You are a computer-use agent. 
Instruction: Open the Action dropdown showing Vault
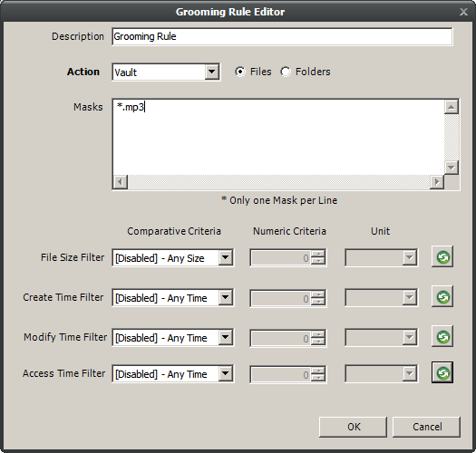click(x=166, y=72)
